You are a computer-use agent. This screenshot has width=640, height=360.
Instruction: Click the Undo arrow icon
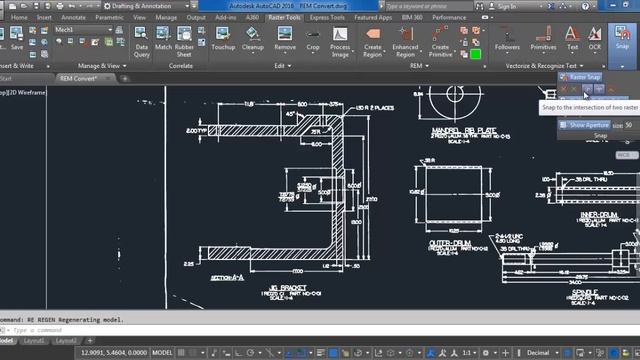72,6
